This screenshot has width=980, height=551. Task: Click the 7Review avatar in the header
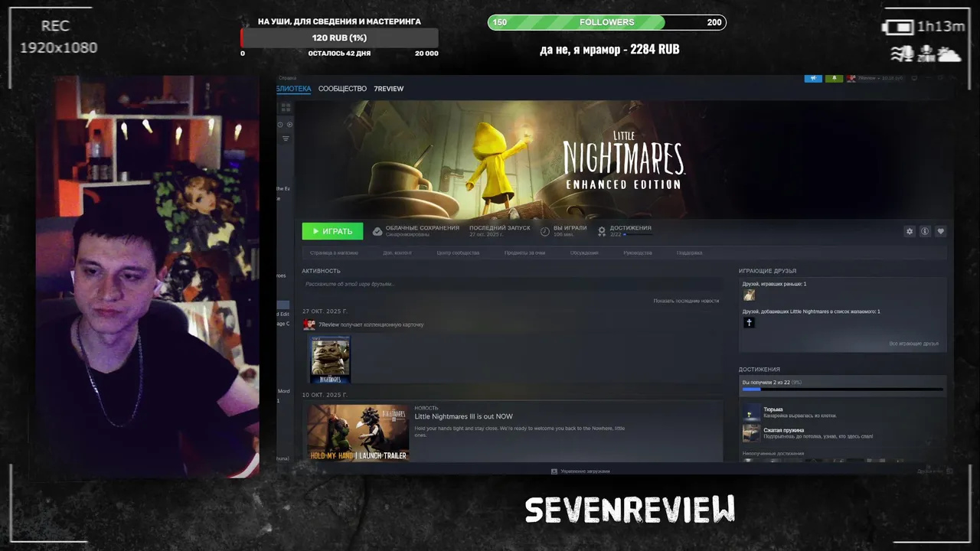click(851, 78)
